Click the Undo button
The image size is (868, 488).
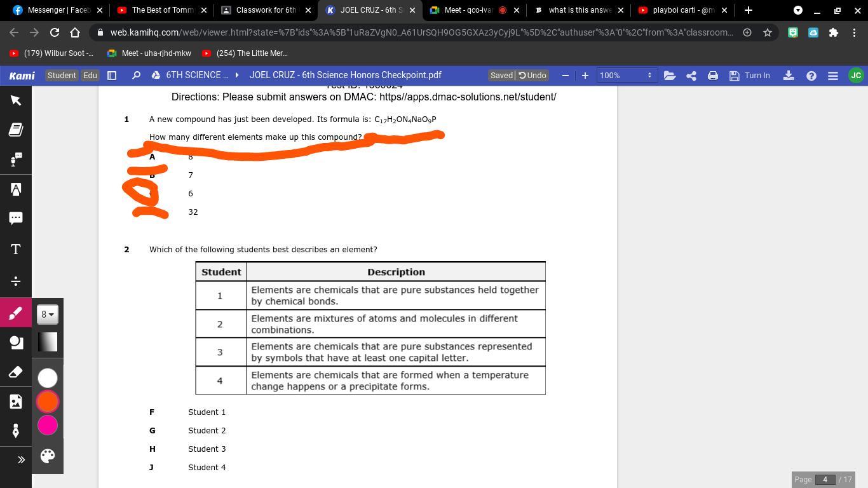click(532, 75)
